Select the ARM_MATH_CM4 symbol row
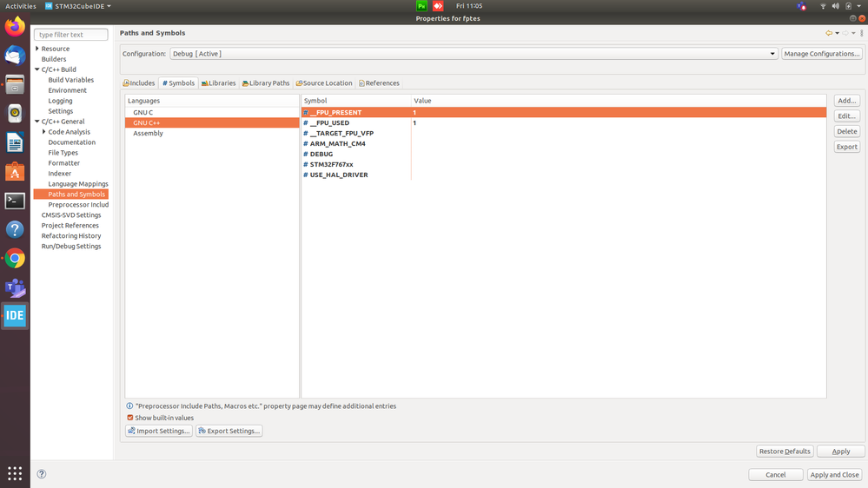 pyautogui.click(x=564, y=144)
